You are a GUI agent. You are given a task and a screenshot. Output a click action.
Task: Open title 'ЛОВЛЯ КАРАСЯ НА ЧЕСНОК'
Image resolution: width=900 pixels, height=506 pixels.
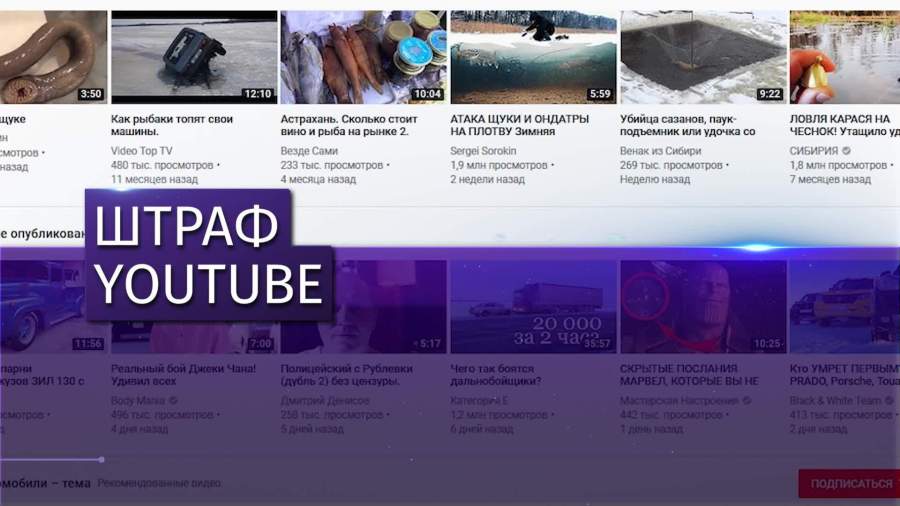(845, 125)
